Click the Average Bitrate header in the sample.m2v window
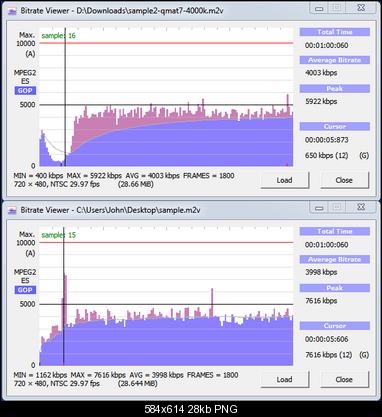The width and height of the screenshot is (382, 417). point(335,259)
